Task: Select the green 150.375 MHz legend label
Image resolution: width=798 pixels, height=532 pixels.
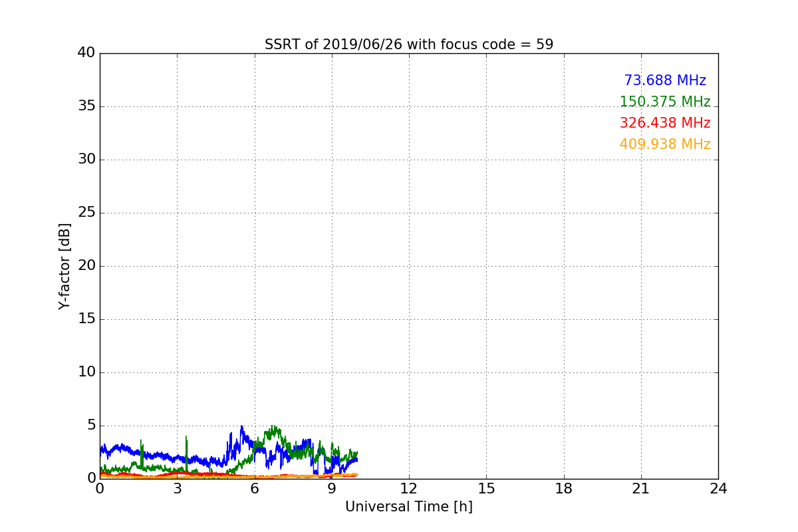Action: (x=665, y=102)
